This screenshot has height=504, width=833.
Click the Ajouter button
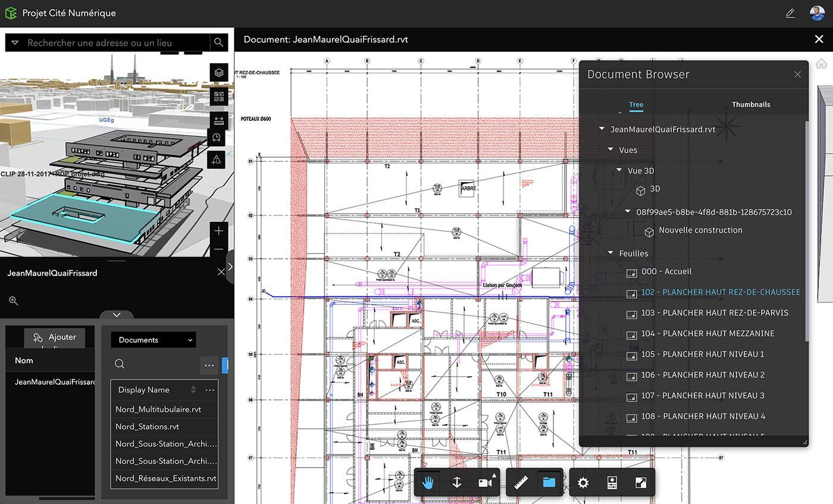(55, 337)
